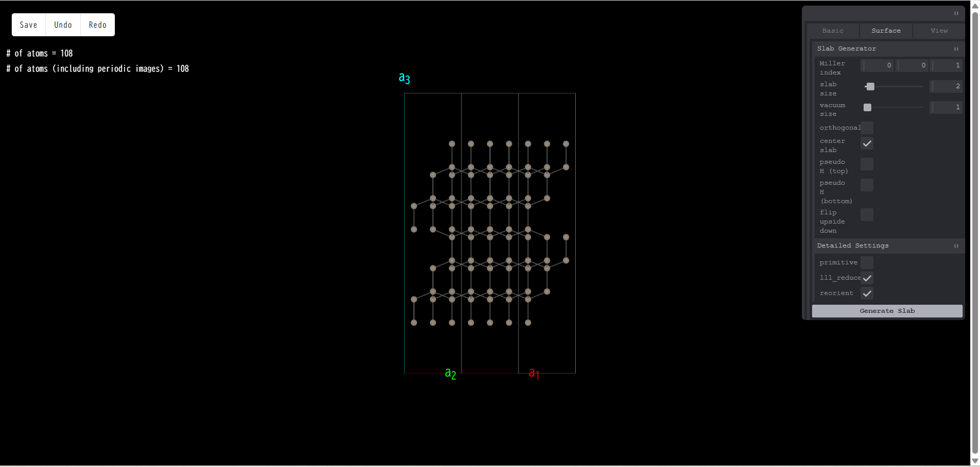The width and height of the screenshot is (980, 467).
Task: Disable the lll_reduce checkbox
Action: (x=866, y=278)
